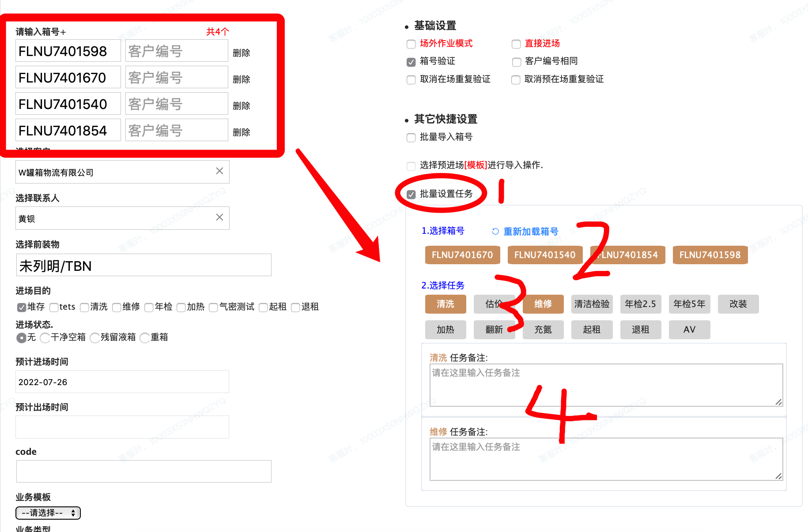Screen dimensions: 808x532
Task: Focus the 清洗 task note textarea
Action: click(x=605, y=385)
